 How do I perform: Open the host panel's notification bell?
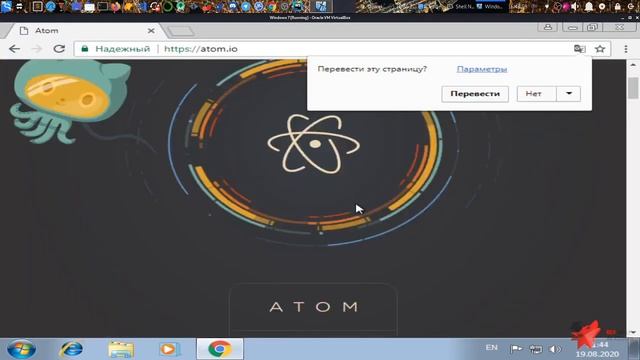(x=589, y=7)
